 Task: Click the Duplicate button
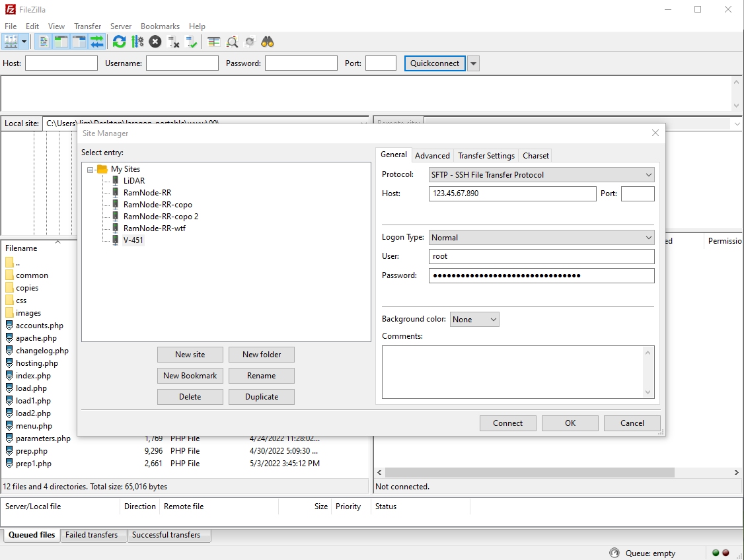point(262,397)
